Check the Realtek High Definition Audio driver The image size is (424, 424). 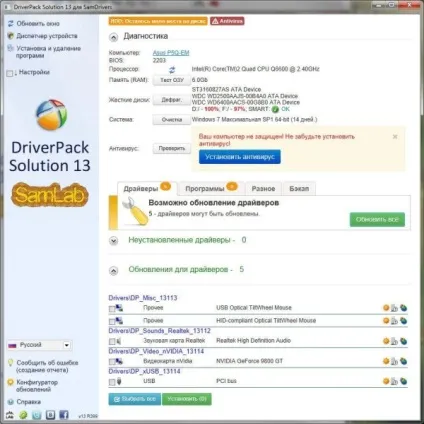tap(112, 342)
